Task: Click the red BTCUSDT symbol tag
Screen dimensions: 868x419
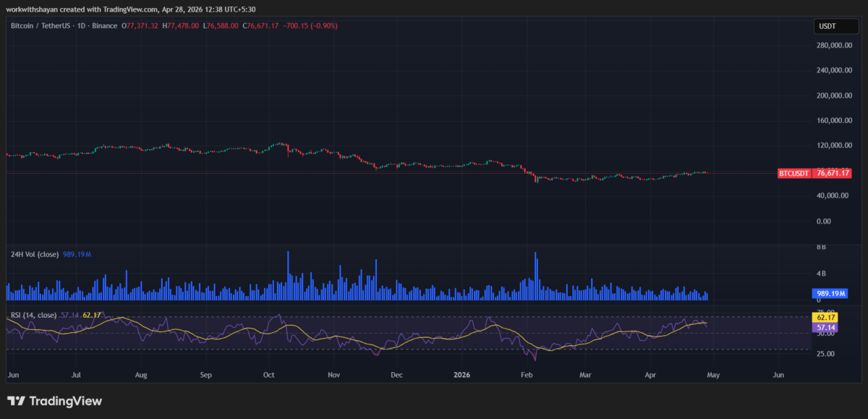Action: (794, 174)
